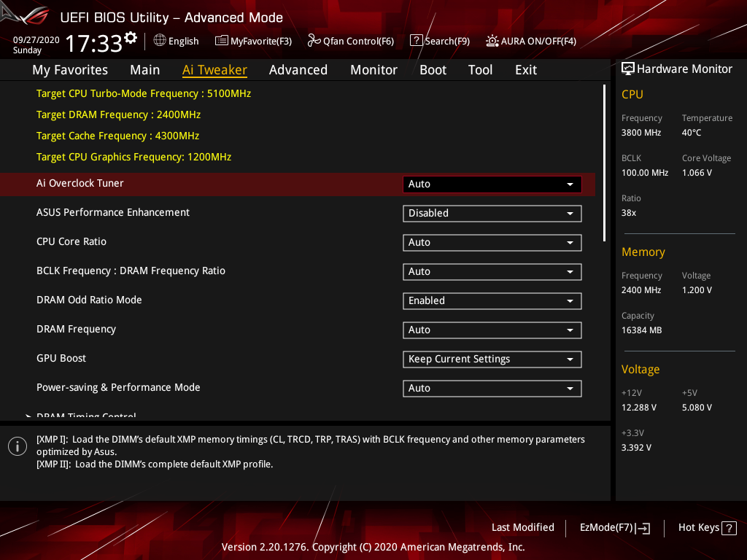Click the EzMode exit arrow icon

(643, 528)
